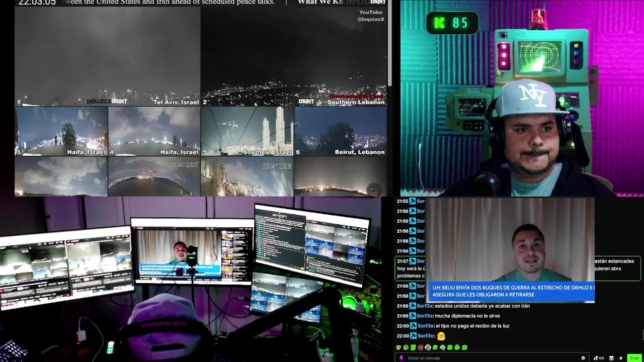This screenshot has height=362, width=644.
Task: Open the Southern Lebanon camera feed
Action: click(x=294, y=56)
